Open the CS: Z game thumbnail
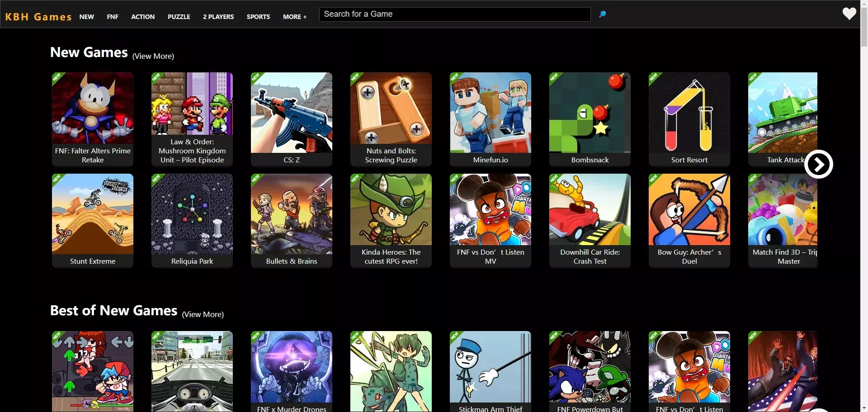This screenshot has height=412, width=868. [292, 119]
